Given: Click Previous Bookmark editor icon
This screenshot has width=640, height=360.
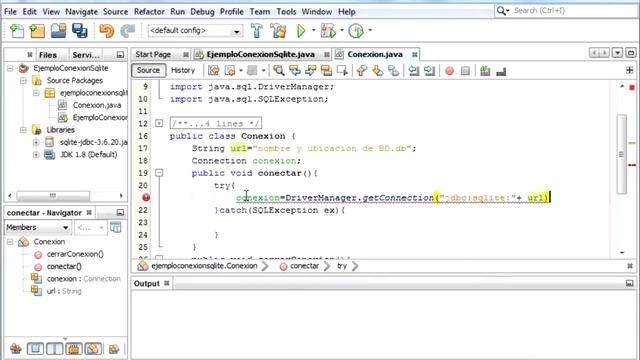Looking at the screenshot, I should click(x=362, y=71).
